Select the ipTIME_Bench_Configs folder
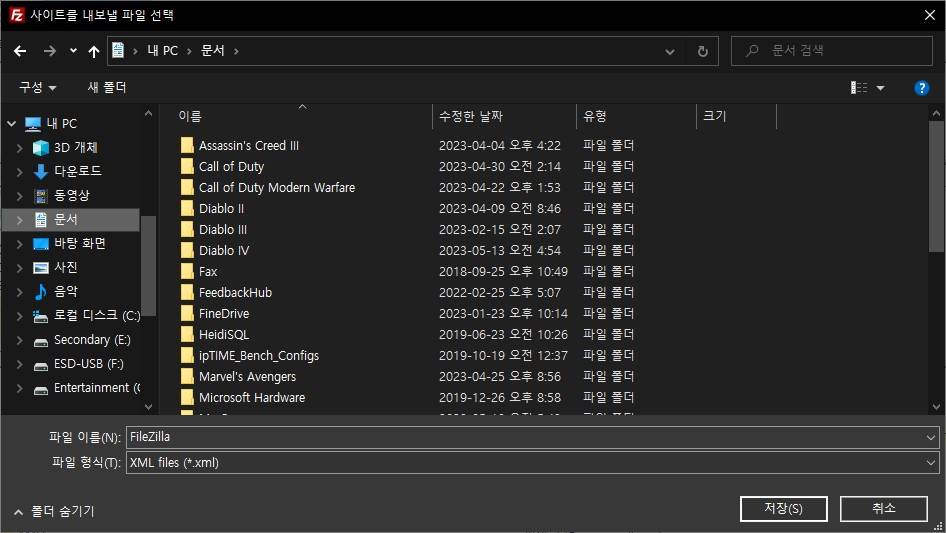 pos(259,356)
